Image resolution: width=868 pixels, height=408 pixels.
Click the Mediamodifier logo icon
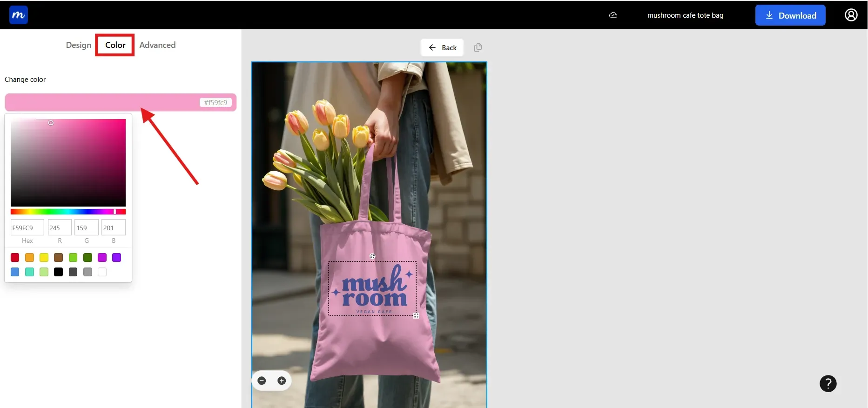point(19,15)
